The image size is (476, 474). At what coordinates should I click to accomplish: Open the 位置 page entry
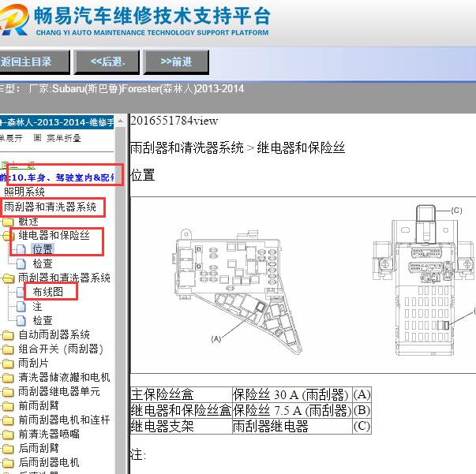[43, 249]
